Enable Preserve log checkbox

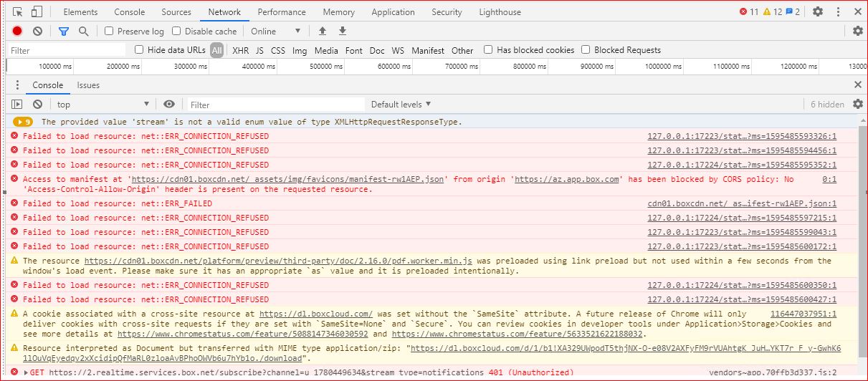tap(109, 32)
